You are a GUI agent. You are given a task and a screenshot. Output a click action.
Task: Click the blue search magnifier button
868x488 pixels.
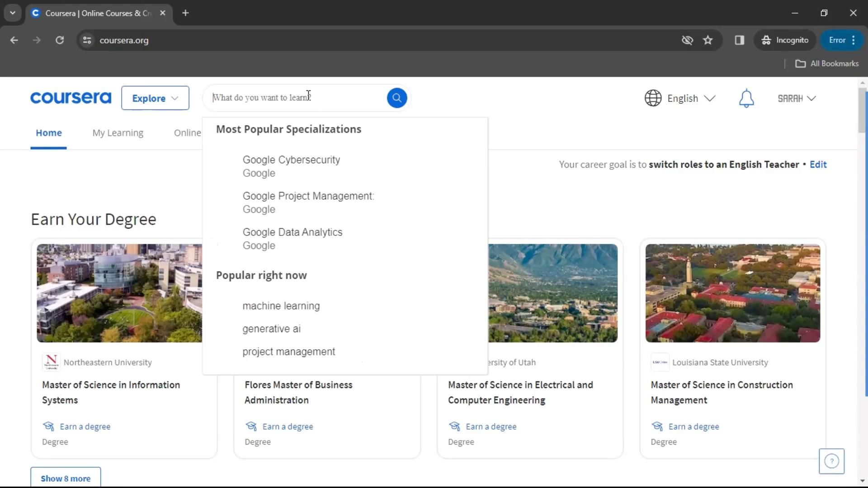pos(396,98)
